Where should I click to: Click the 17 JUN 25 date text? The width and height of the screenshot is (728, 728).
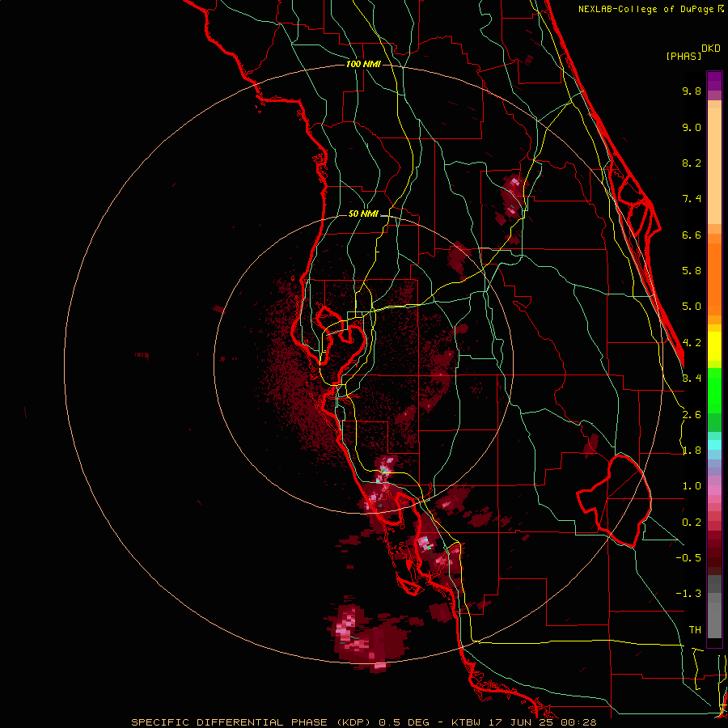coord(522,722)
